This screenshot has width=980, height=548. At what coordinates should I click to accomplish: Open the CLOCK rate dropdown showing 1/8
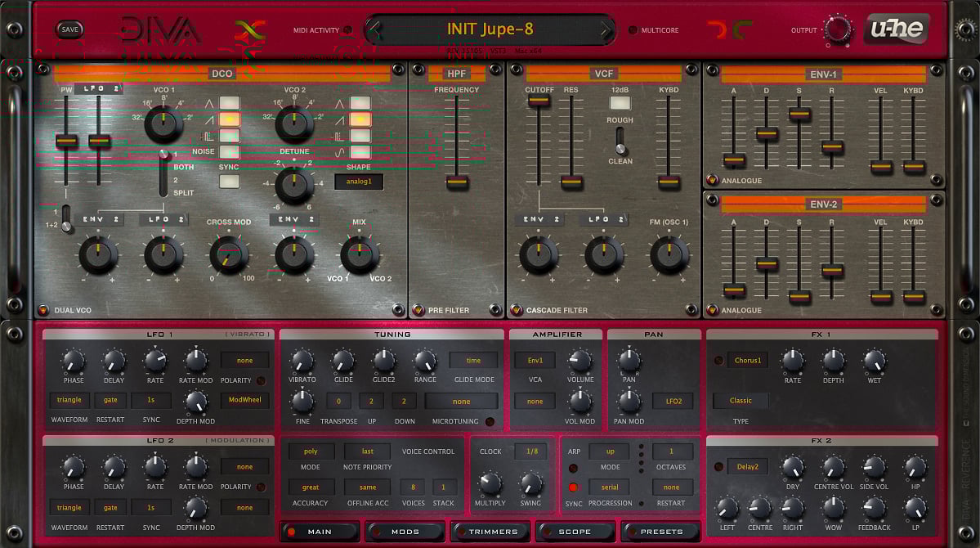[532, 451]
